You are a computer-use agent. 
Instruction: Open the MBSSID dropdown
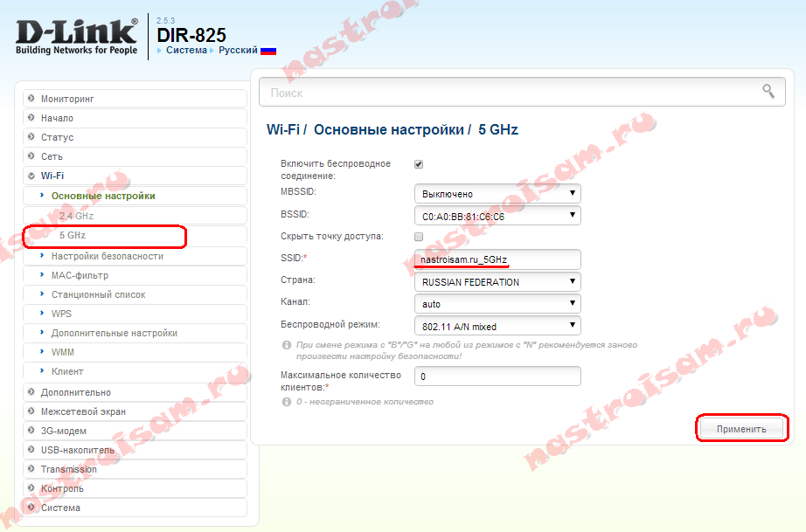click(x=497, y=194)
